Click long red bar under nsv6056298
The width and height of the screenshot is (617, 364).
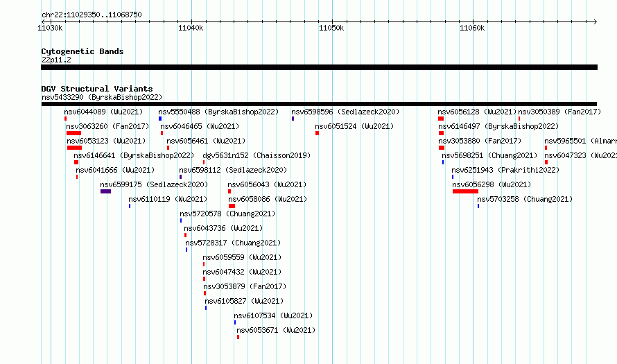(x=465, y=191)
